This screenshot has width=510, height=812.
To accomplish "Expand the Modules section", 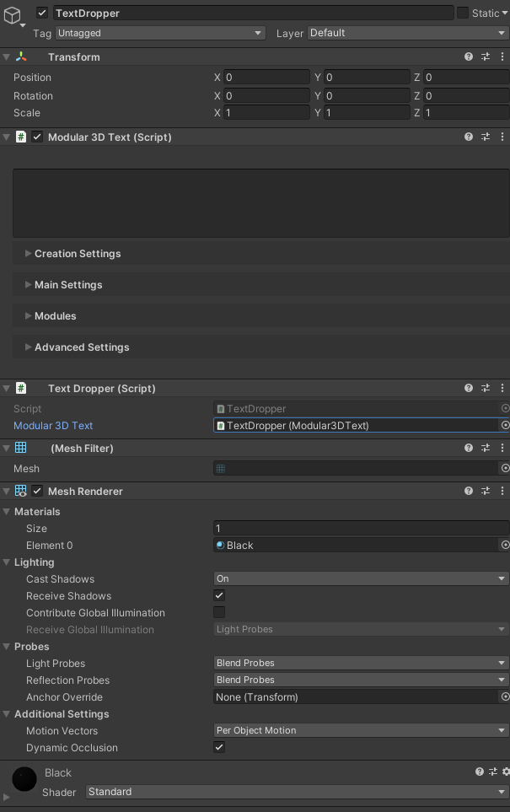I will (29, 315).
